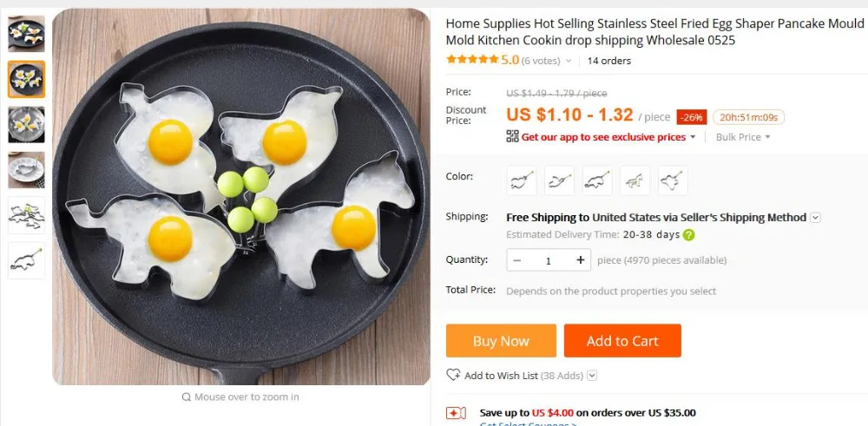The image size is (868, 426).
Task: Decrease quantity with the minus button
Action: pyautogui.click(x=518, y=260)
